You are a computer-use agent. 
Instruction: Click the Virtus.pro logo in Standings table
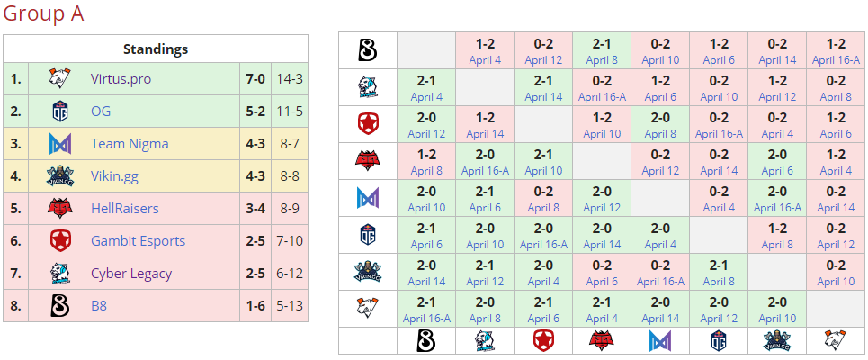(x=59, y=79)
